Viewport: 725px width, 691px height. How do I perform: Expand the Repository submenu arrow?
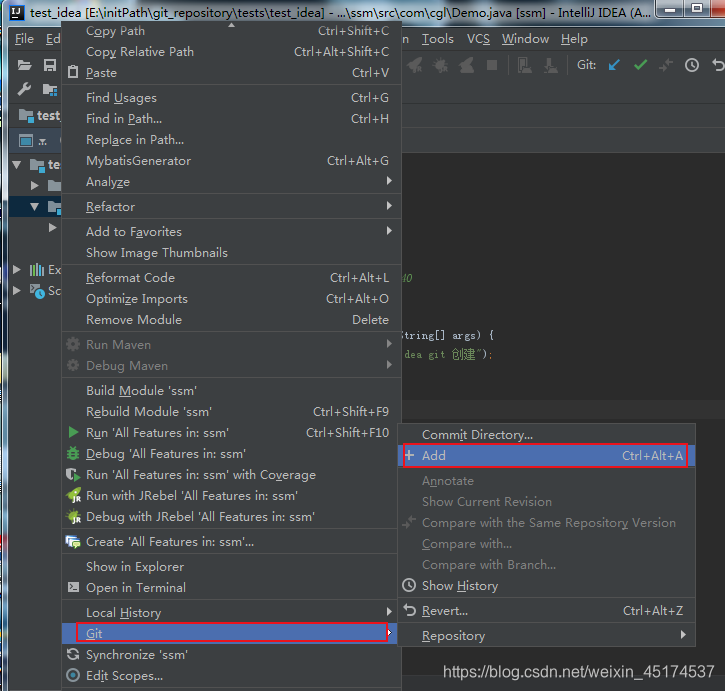683,635
